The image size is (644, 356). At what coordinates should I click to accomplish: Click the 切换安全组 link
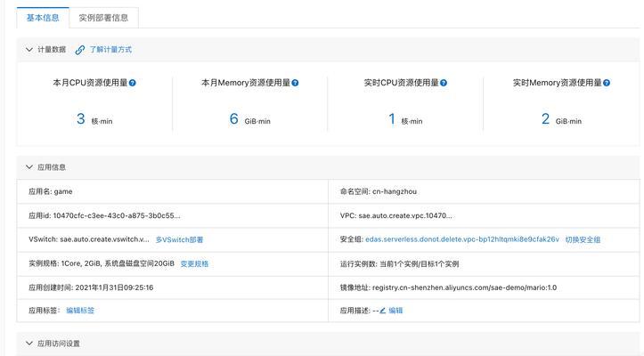click(583, 239)
